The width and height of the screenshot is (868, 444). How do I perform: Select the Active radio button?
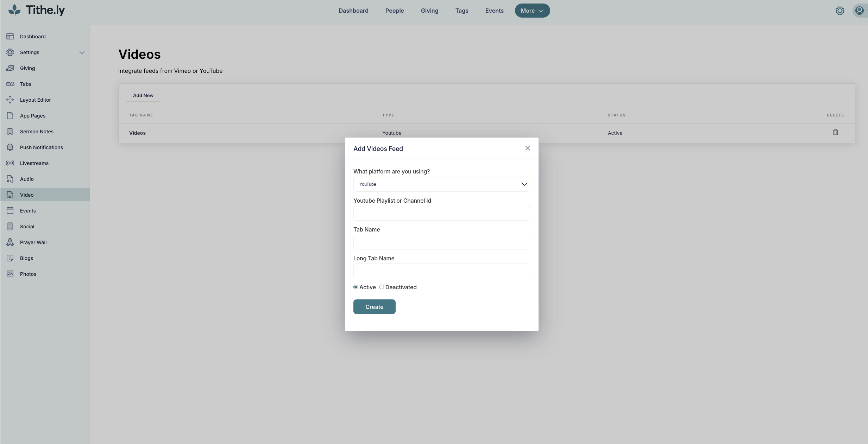pos(355,287)
